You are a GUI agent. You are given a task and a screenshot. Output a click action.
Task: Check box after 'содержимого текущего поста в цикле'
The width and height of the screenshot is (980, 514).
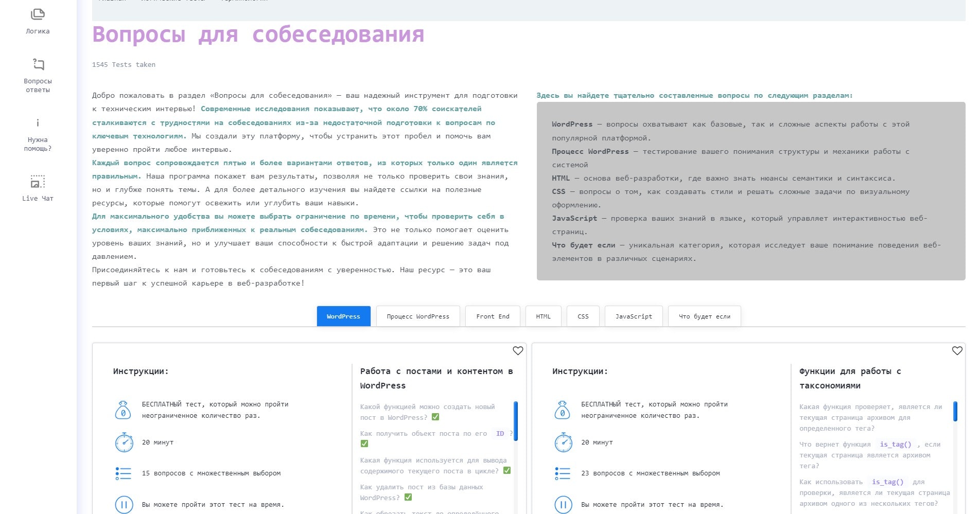click(x=507, y=471)
